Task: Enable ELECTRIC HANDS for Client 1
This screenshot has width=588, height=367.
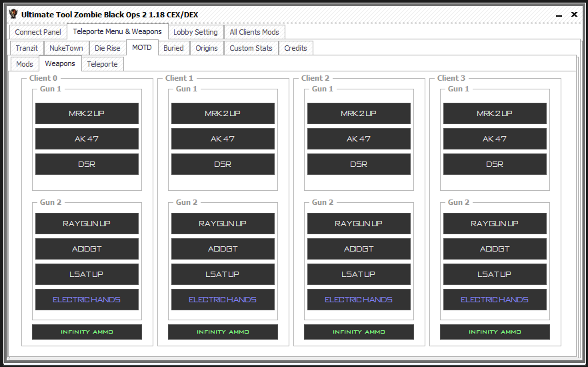Action: (x=223, y=300)
